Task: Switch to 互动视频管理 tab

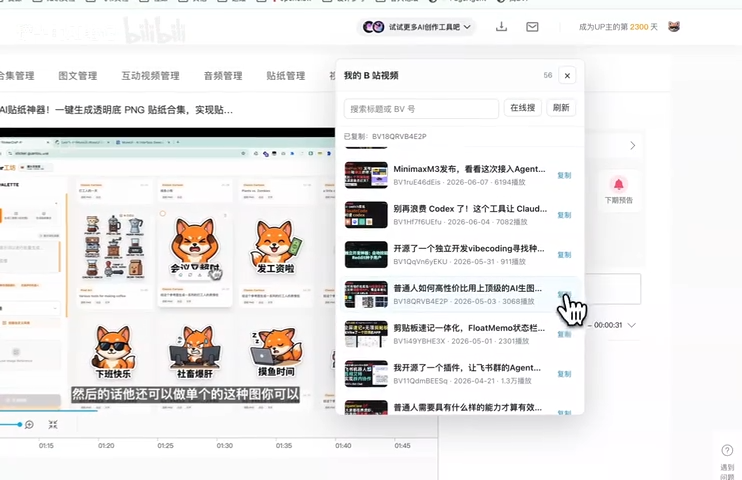Action: (150, 76)
